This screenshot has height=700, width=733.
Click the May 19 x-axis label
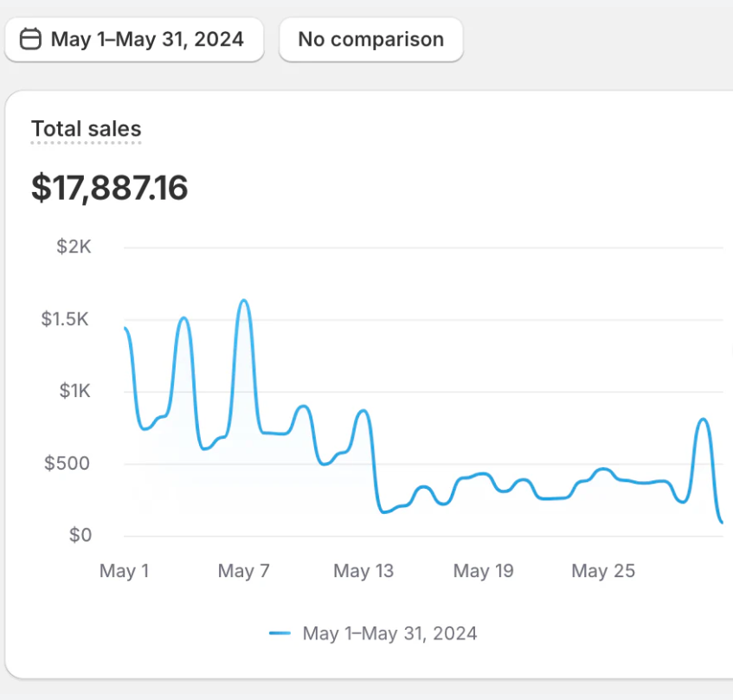(x=484, y=571)
